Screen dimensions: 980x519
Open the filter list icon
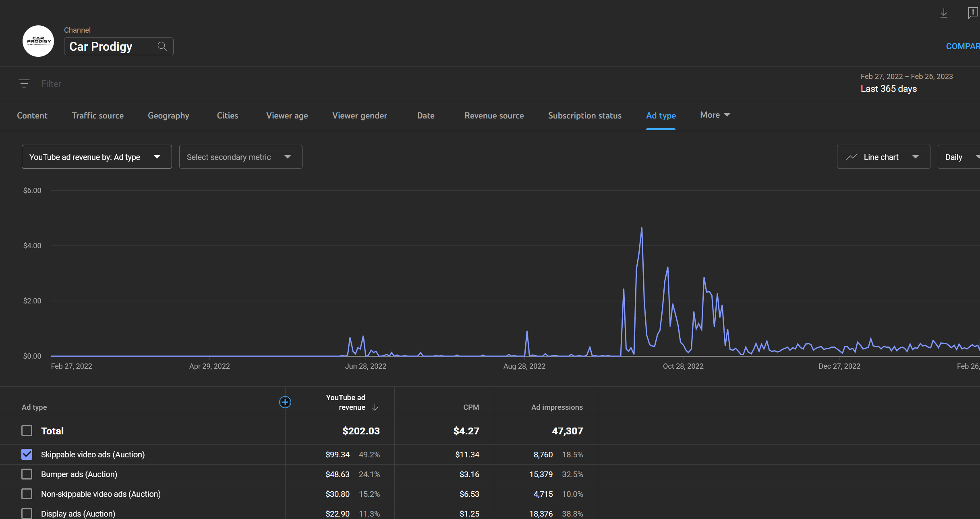(x=24, y=83)
